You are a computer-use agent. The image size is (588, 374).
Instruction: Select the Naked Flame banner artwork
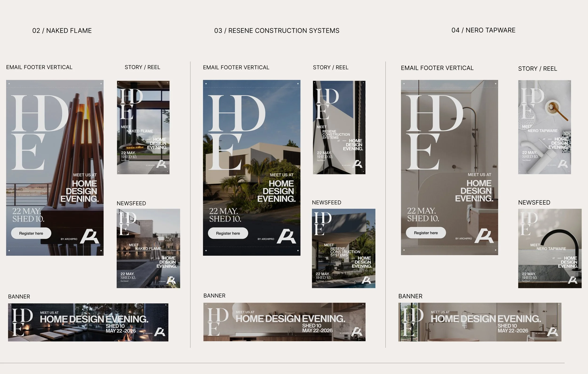(x=88, y=322)
